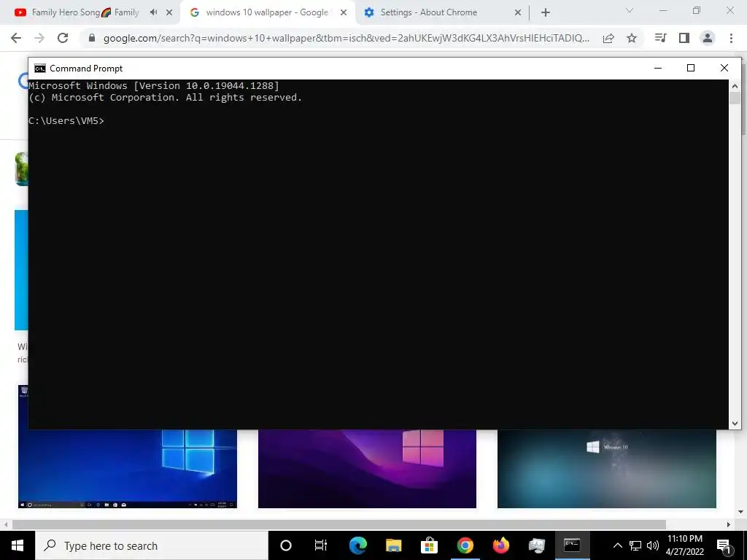The height and width of the screenshot is (560, 747).
Task: Go forward in Chrome
Action: pyautogui.click(x=39, y=38)
